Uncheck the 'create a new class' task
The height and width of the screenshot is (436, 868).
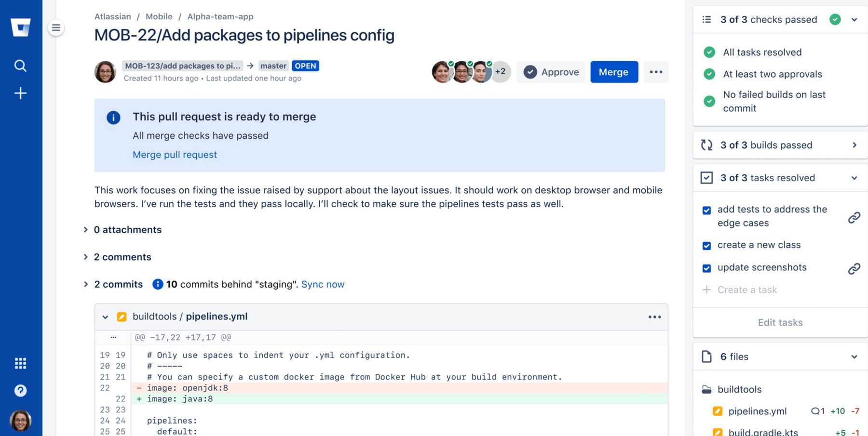(706, 245)
